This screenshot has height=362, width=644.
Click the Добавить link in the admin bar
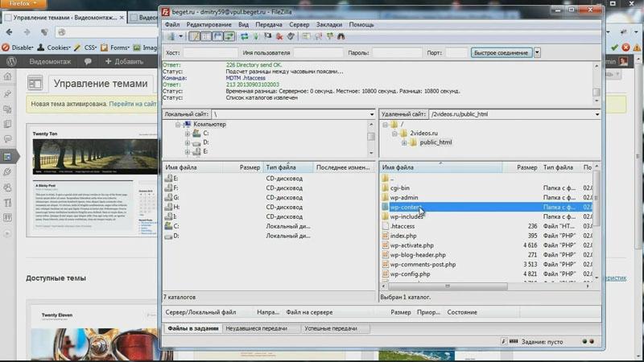(x=125, y=62)
